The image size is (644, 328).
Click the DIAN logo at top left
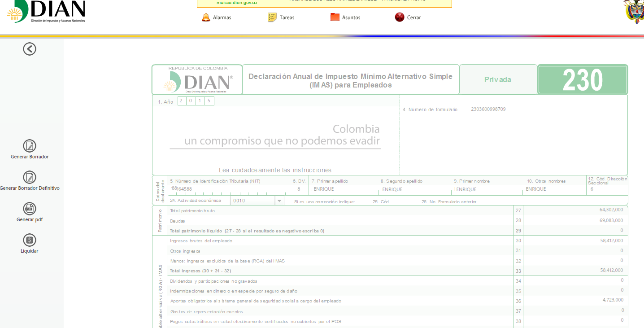click(46, 11)
